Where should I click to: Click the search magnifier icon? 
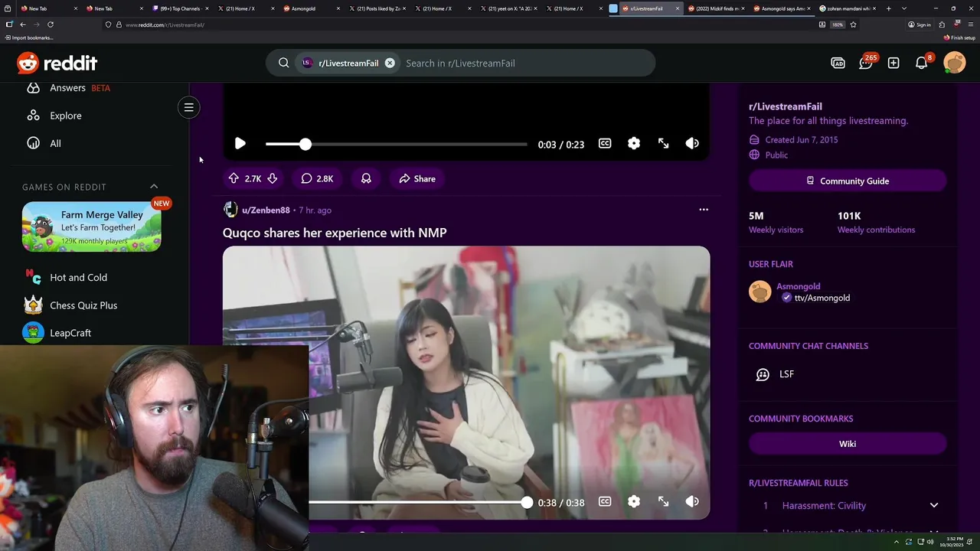coord(283,63)
